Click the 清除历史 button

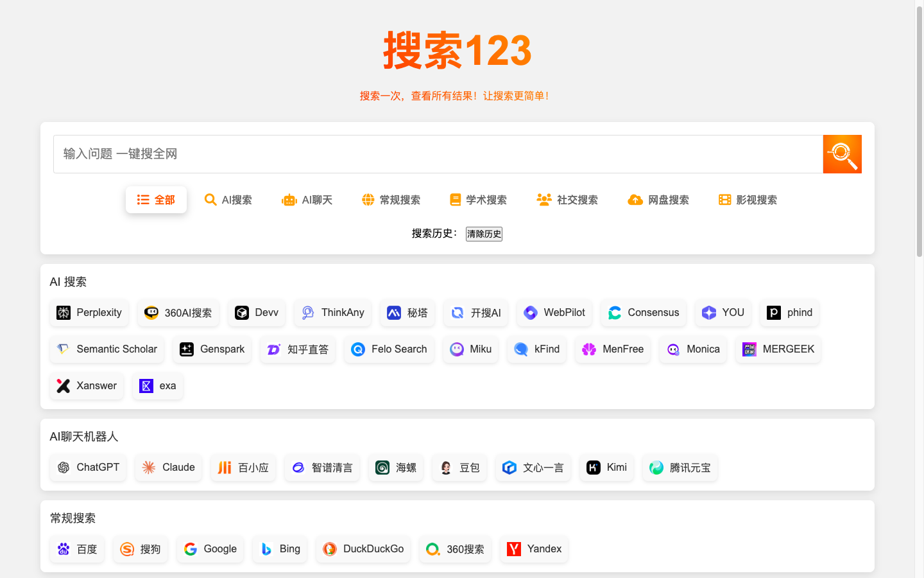click(x=484, y=234)
